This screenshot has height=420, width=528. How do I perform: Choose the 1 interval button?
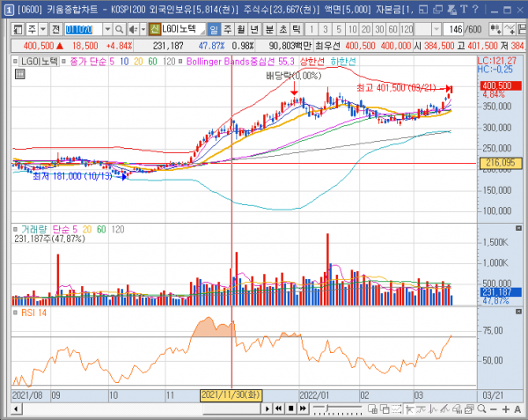312,30
